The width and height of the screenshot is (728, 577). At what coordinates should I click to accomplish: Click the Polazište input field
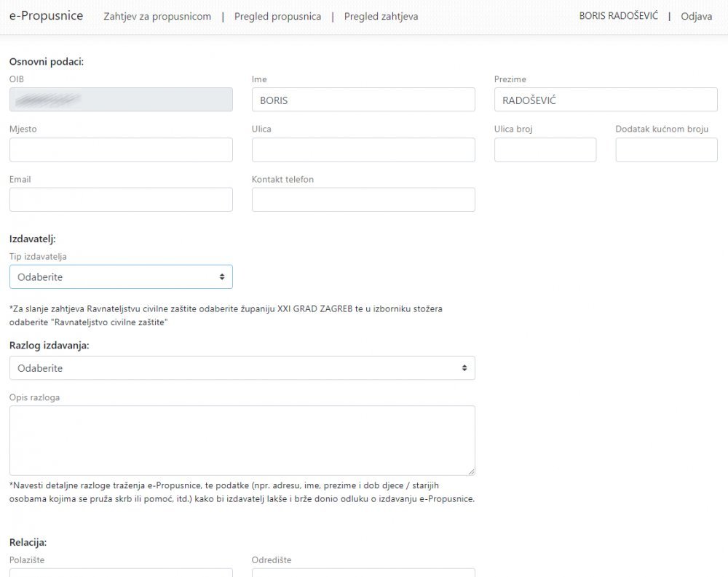(x=121, y=573)
